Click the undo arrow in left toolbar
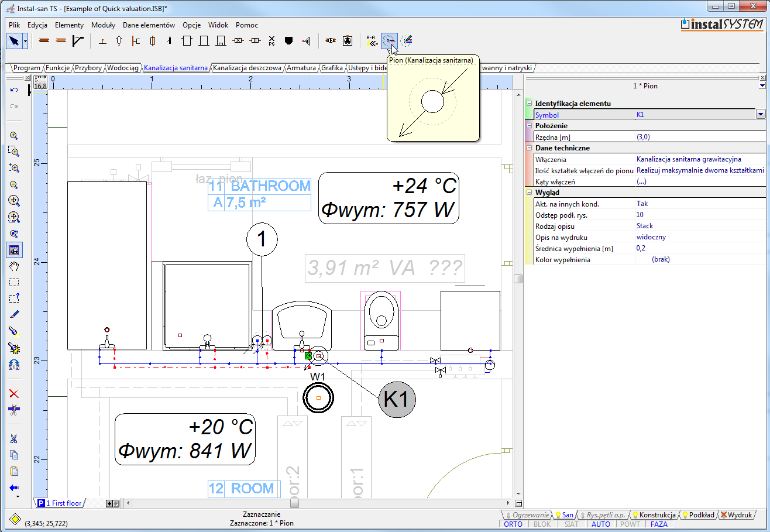Screen dimensions: 770x532 coord(14,90)
